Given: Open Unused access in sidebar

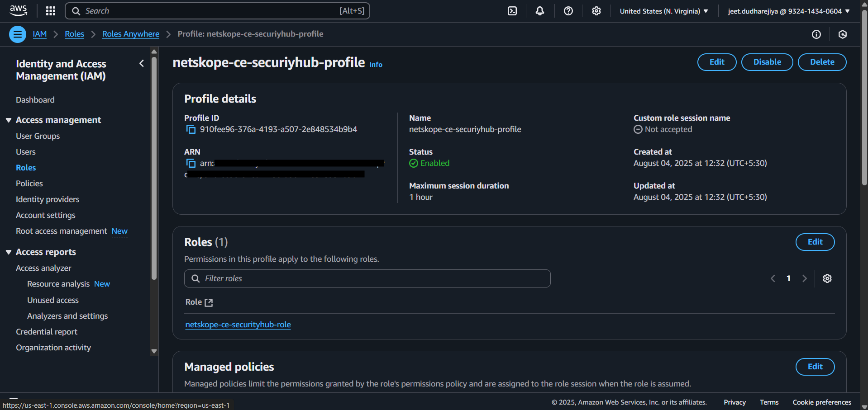Looking at the screenshot, I should tap(53, 300).
